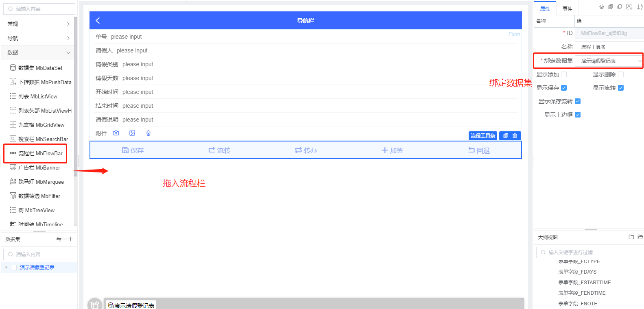Switch to the 事件 tab
Viewport: 644px width, 309px height.
(x=567, y=9)
